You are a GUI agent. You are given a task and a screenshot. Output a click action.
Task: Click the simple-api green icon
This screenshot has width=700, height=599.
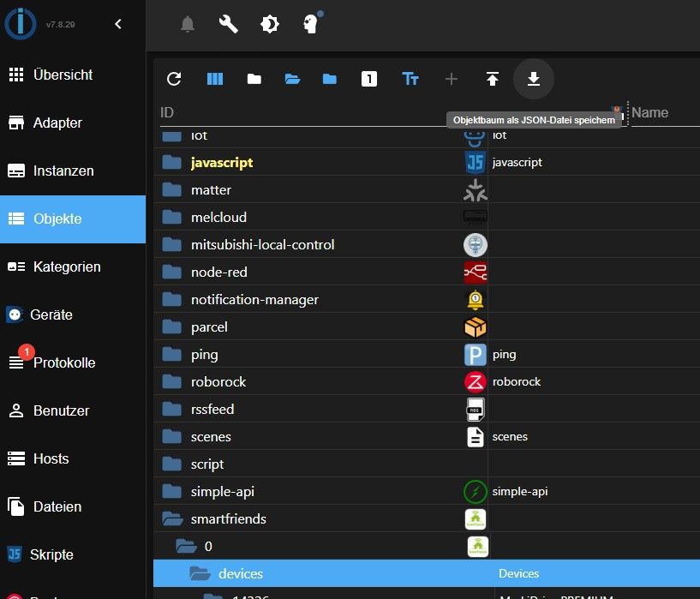coord(475,492)
